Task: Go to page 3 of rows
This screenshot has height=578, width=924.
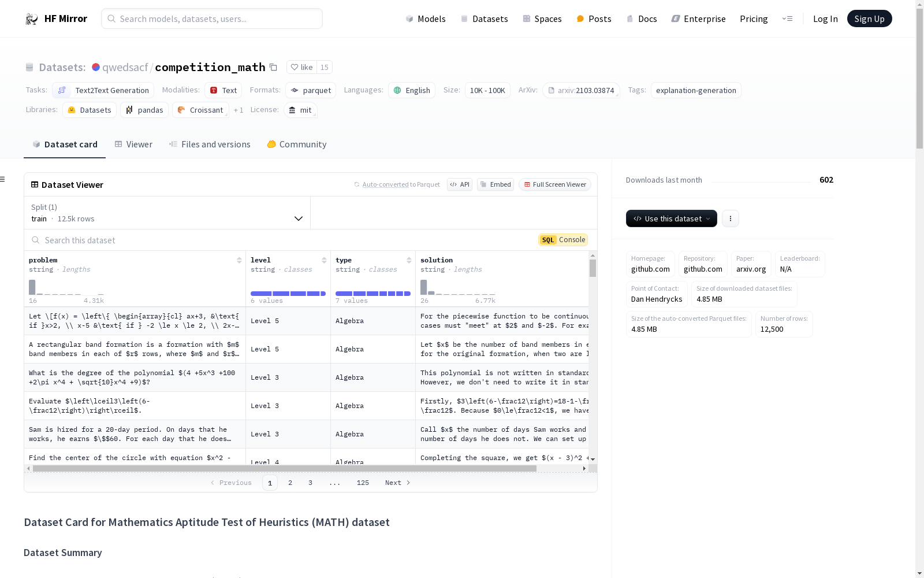Action: pos(310,483)
